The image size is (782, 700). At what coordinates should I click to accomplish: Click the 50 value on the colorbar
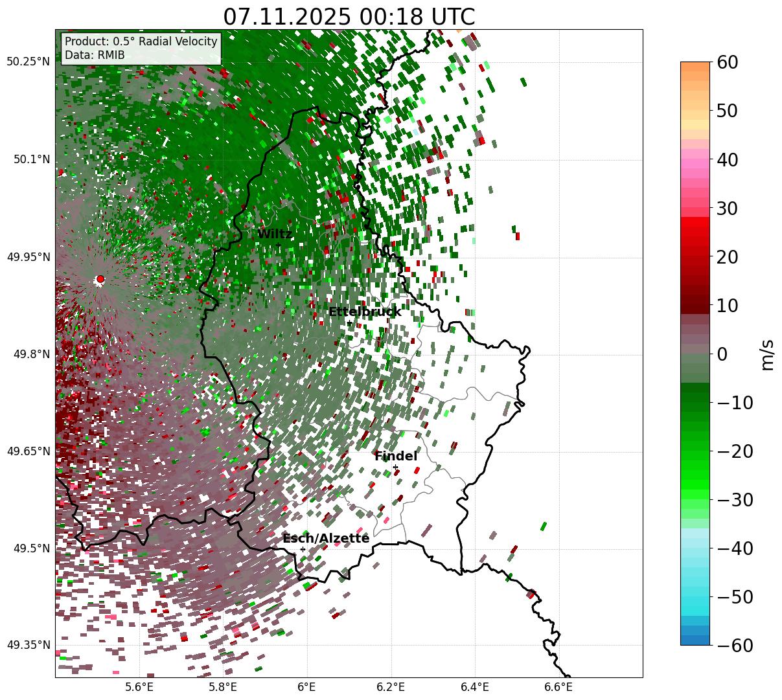pos(728,111)
